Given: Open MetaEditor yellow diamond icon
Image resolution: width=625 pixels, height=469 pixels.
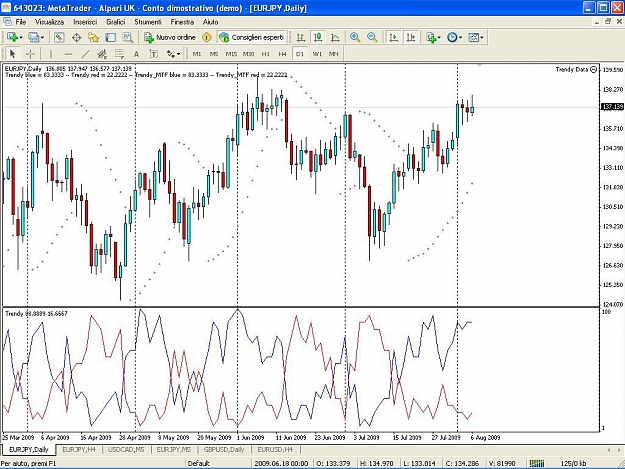Looking at the screenshot, I should point(206,37).
